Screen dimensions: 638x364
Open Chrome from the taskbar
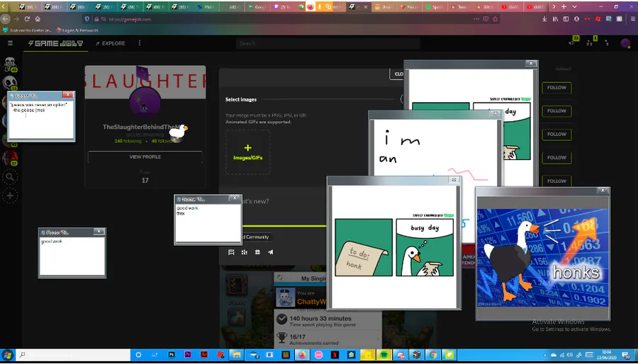click(x=434, y=355)
